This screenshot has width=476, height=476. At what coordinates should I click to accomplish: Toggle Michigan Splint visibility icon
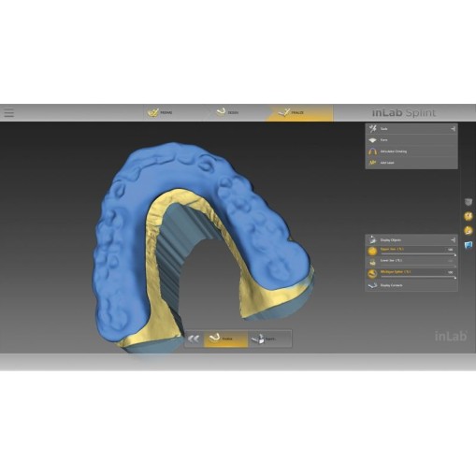pos(372,274)
